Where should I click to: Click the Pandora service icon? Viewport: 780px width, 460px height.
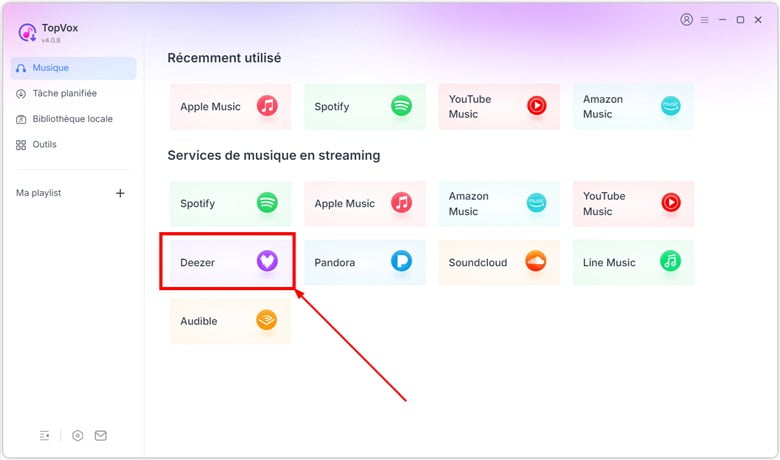(401, 261)
